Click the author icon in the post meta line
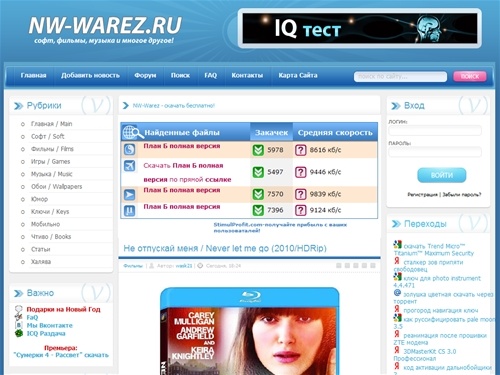The image size is (500, 375). (151, 266)
